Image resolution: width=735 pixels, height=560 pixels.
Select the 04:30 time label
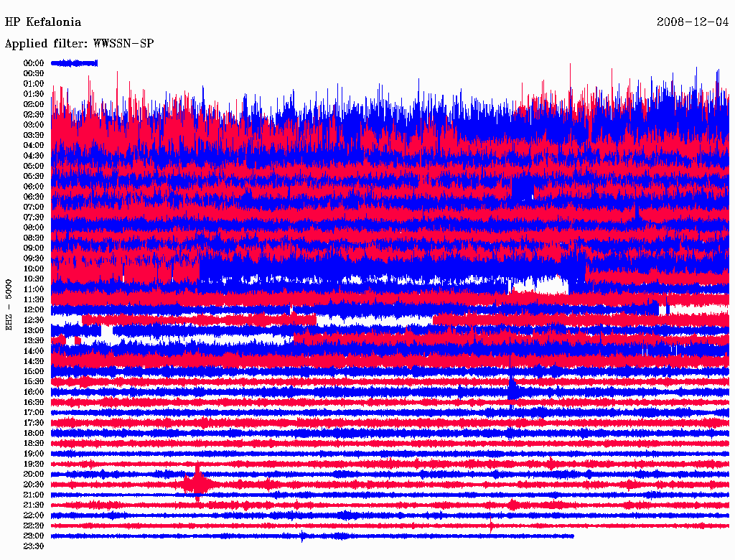click(x=34, y=157)
